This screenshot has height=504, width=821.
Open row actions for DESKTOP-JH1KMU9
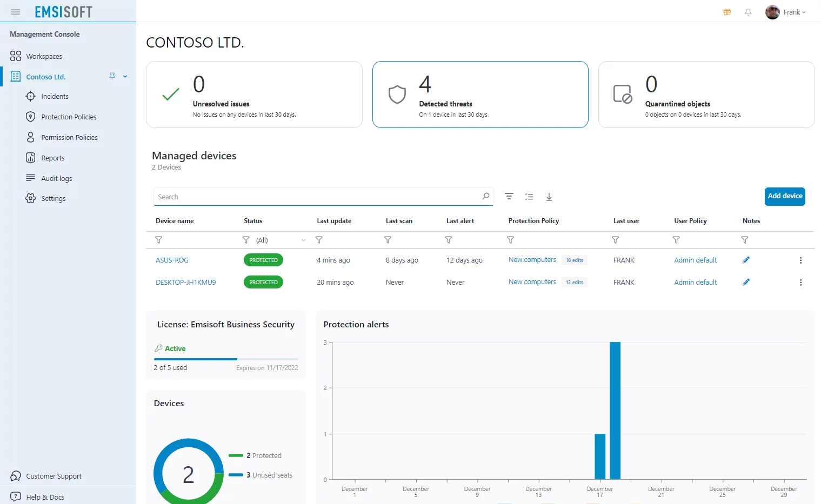coord(800,282)
